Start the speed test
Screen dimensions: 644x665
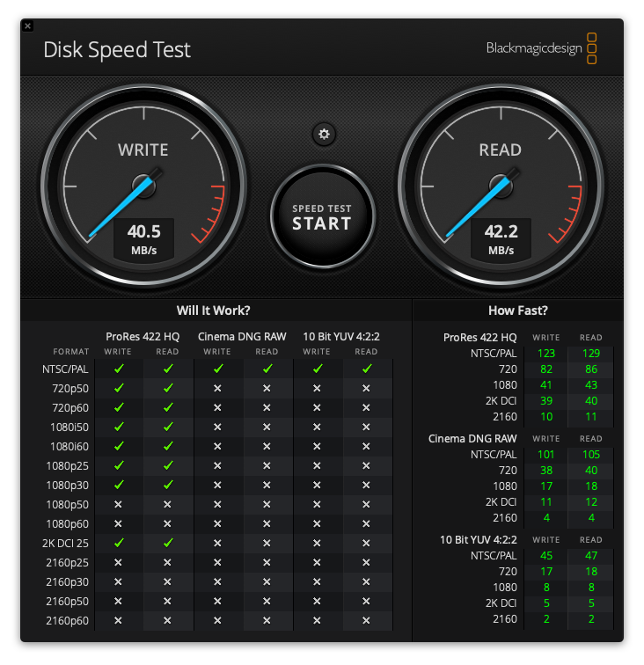coord(322,216)
